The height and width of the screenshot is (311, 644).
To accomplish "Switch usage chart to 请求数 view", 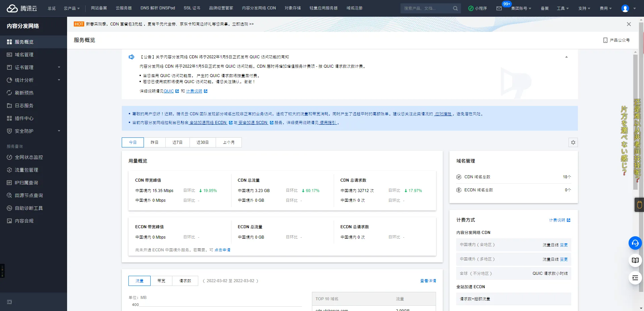I will coord(185,281).
